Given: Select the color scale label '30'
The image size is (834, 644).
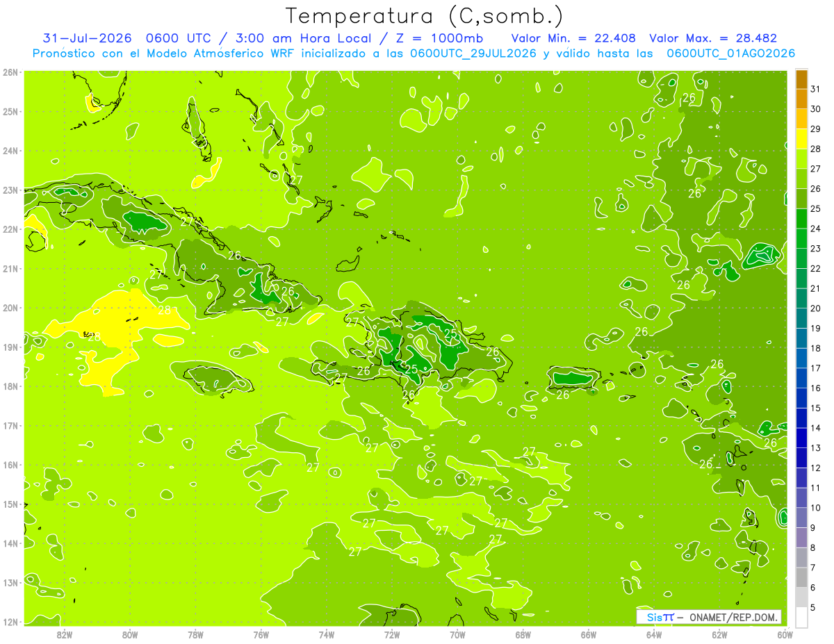Looking at the screenshot, I should [x=816, y=109].
